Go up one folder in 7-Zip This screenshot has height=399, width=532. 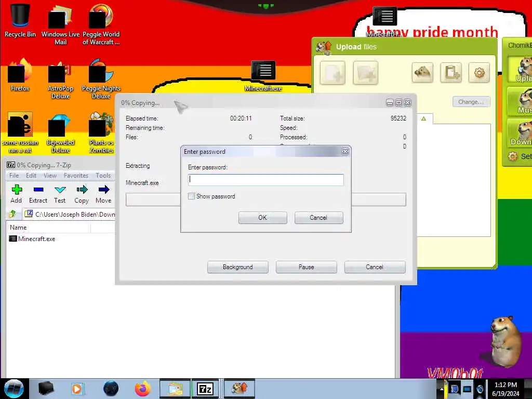[13, 214]
